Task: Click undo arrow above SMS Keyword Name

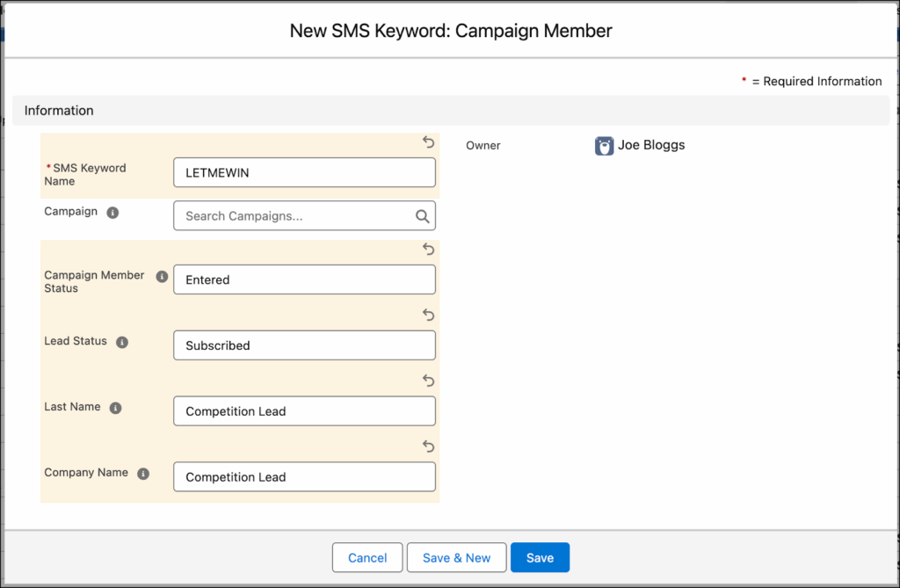Action: [428, 142]
